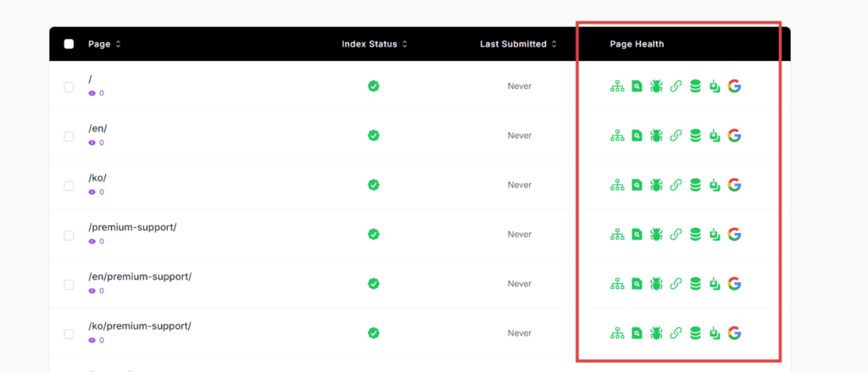Viewport: 868px width, 372px height.
Task: Open the /ko/ page link
Action: click(97, 178)
